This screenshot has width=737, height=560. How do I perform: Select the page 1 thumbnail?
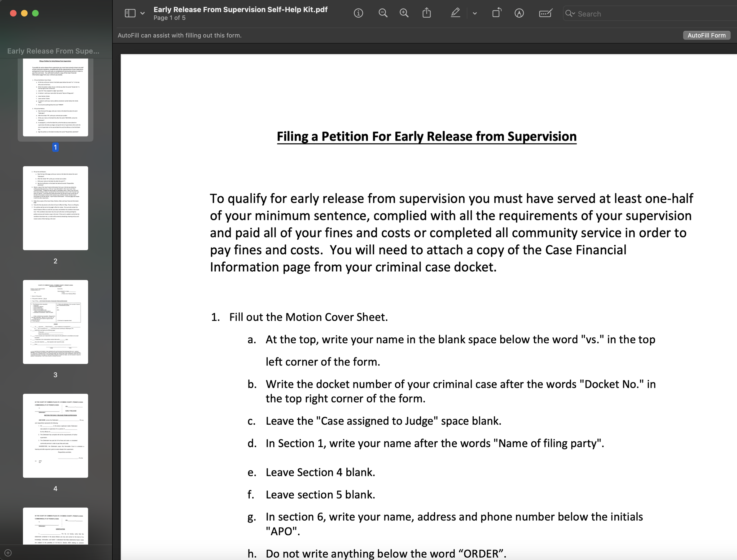pyautogui.click(x=55, y=97)
